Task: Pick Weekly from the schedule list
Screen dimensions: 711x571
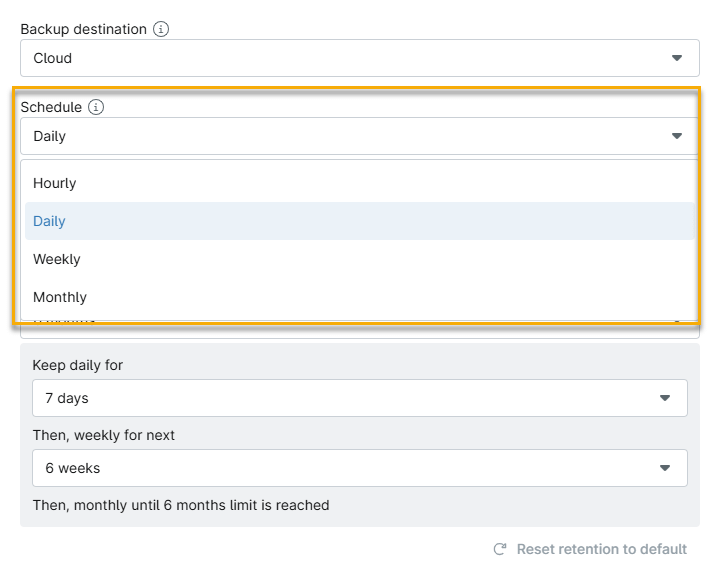Action: tap(57, 259)
